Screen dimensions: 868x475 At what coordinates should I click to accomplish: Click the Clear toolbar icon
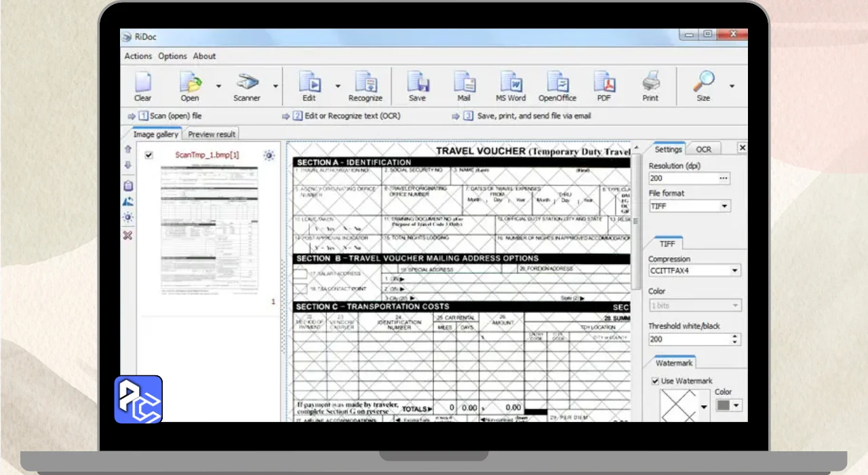click(142, 82)
